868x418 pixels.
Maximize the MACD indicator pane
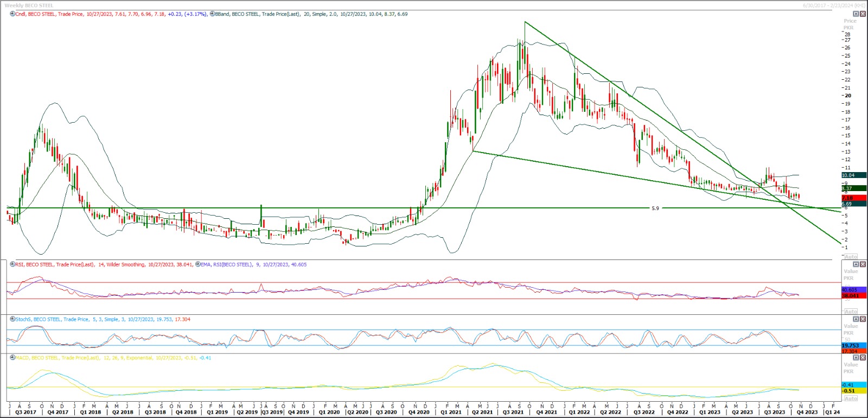pos(856,358)
